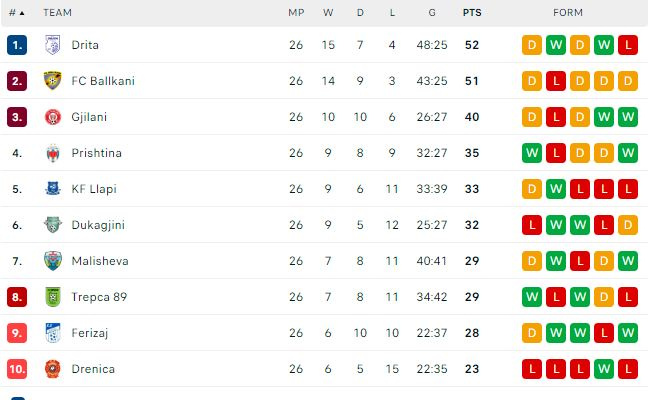The height and width of the screenshot is (400, 650).
Task: Click Drenica's rank 10 position badge
Action: click(x=17, y=369)
